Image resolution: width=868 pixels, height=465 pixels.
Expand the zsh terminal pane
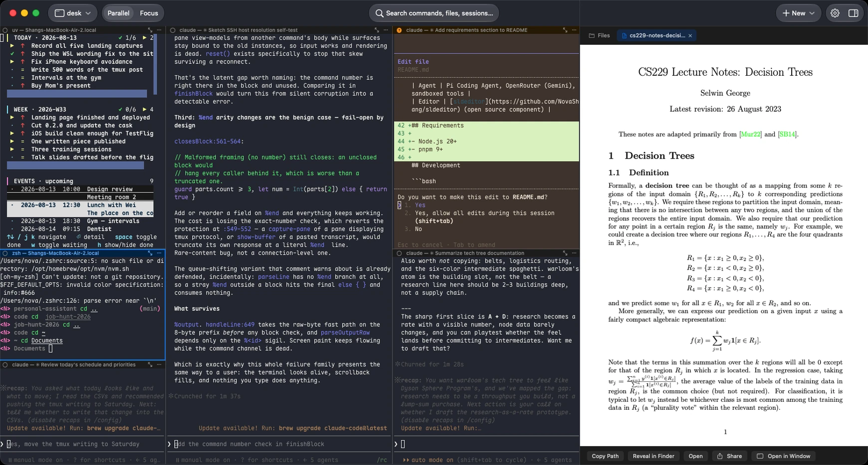150,253
